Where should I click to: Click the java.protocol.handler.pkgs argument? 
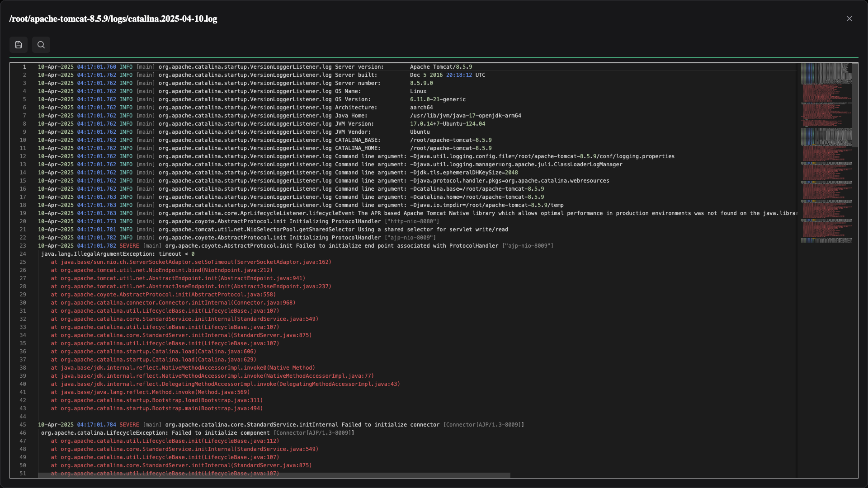pos(509,181)
